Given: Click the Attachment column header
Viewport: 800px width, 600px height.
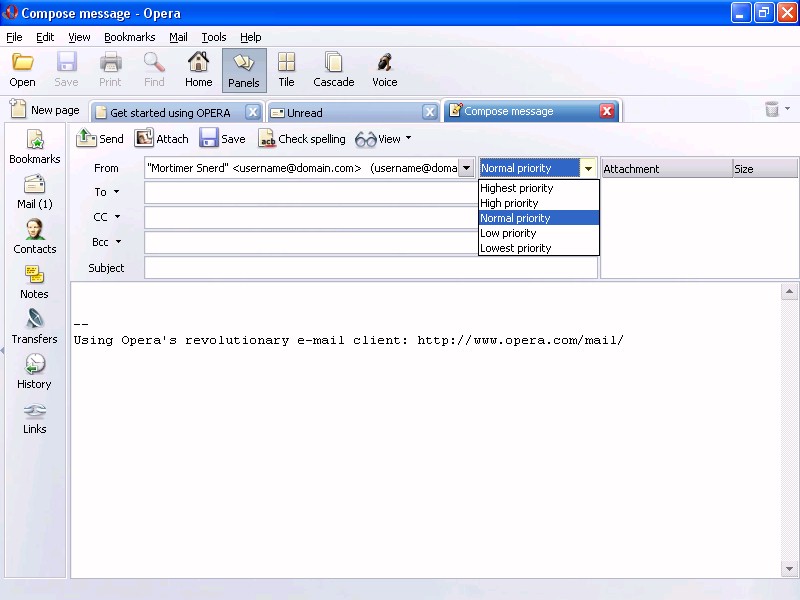Looking at the screenshot, I should [x=667, y=169].
